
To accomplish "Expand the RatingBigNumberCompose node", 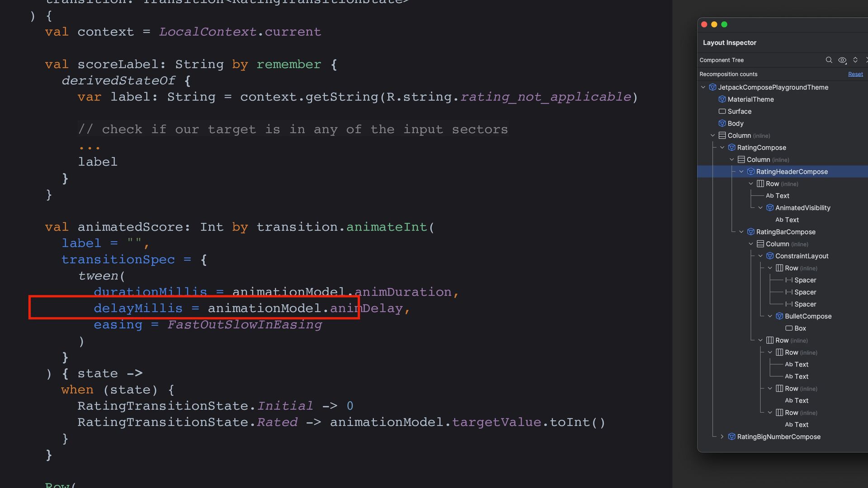I will click(x=722, y=436).
